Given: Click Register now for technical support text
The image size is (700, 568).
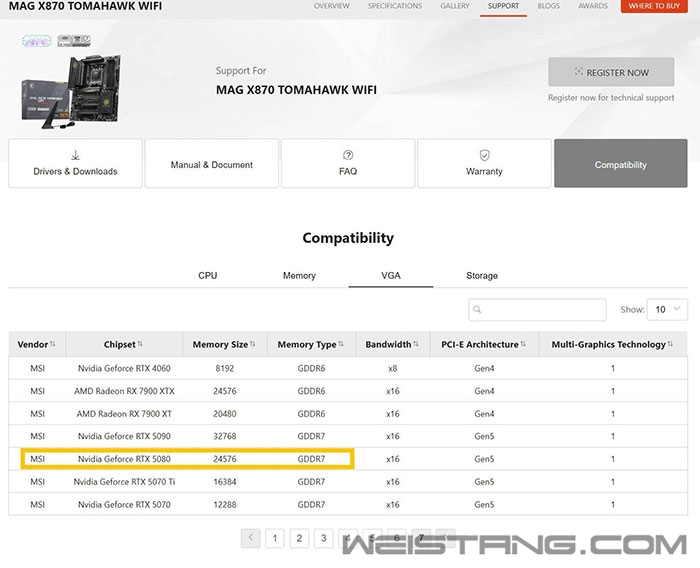Looking at the screenshot, I should coord(611,98).
